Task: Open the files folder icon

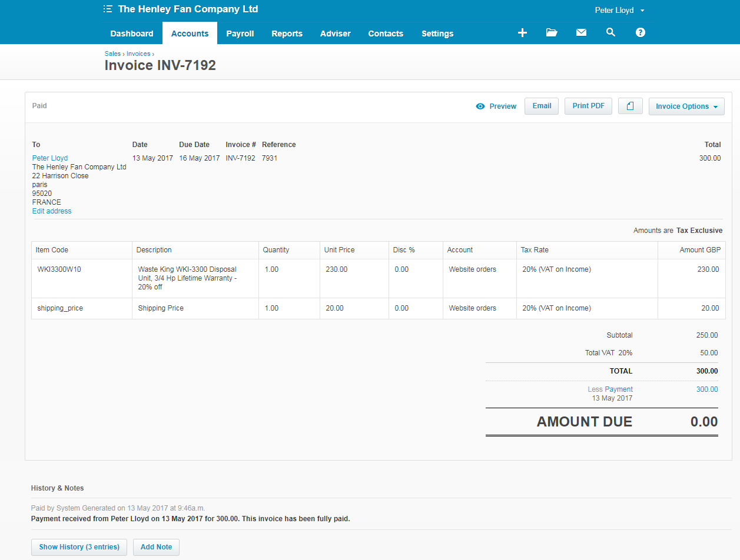Action: point(552,33)
